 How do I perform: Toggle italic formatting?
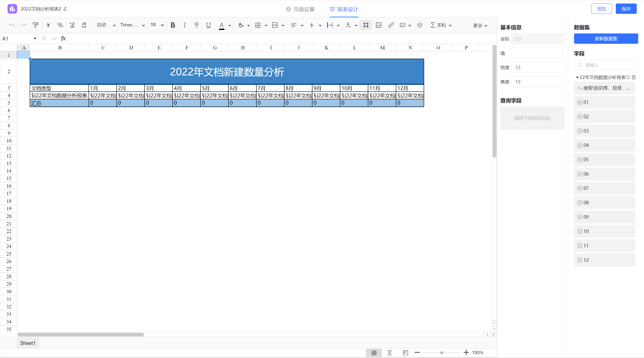185,25
